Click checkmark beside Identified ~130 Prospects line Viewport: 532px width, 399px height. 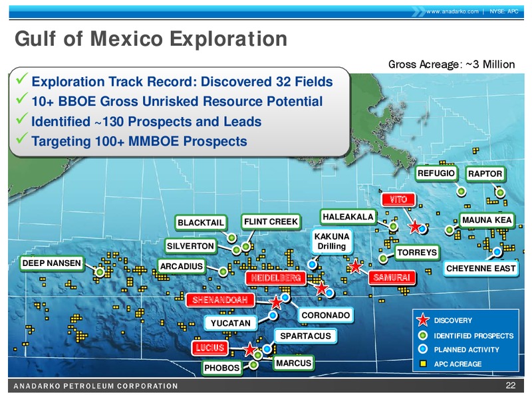click(22, 118)
